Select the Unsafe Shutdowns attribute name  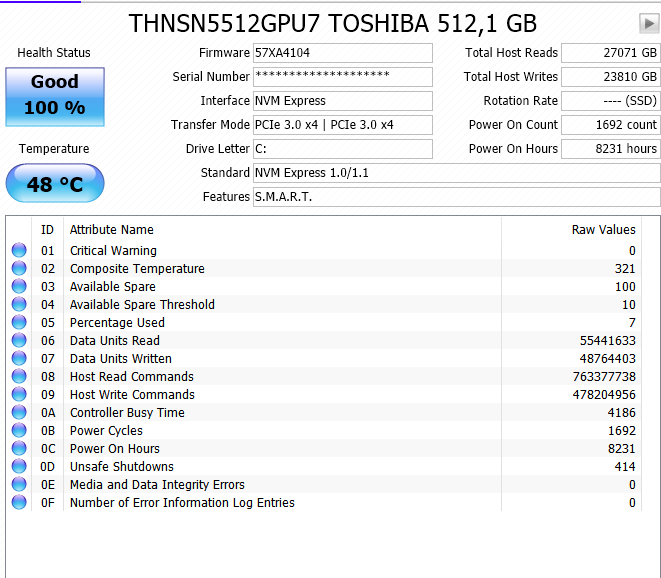point(121,467)
